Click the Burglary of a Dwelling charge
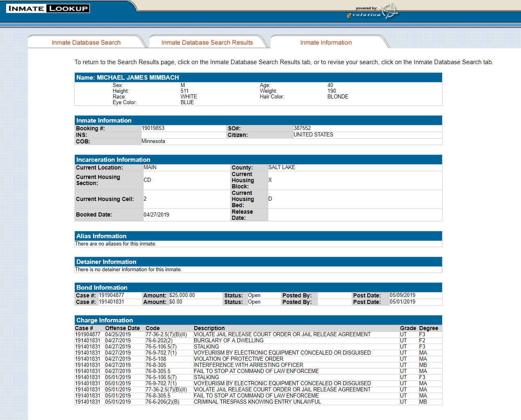521x420 pixels. (x=229, y=341)
